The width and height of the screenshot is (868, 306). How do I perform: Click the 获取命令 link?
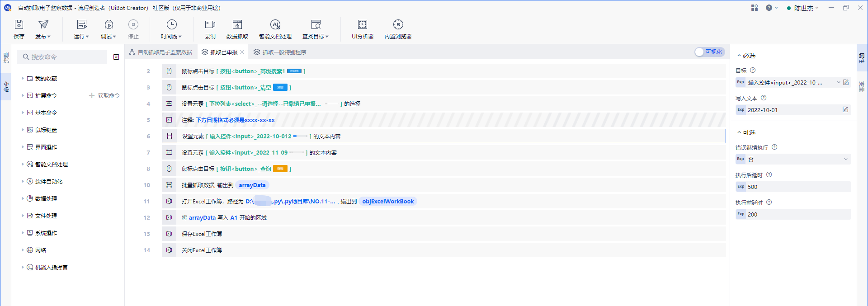(x=104, y=96)
